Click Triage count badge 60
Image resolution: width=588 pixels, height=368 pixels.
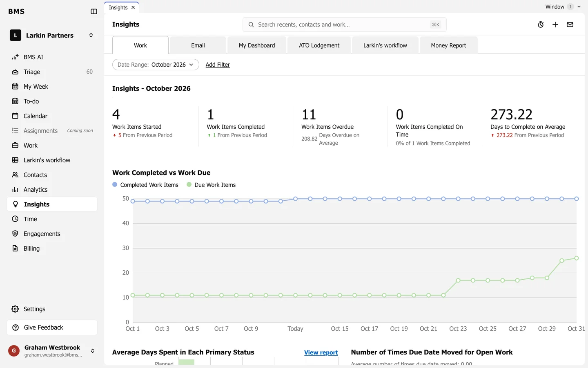pos(89,72)
